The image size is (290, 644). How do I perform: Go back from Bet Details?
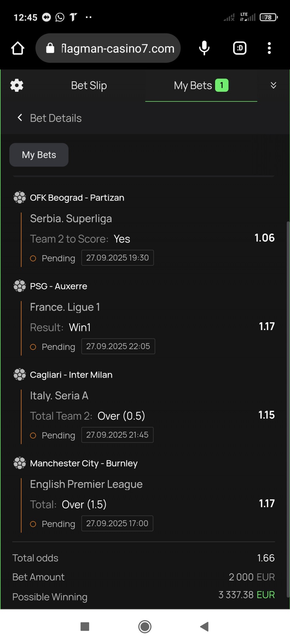20,118
